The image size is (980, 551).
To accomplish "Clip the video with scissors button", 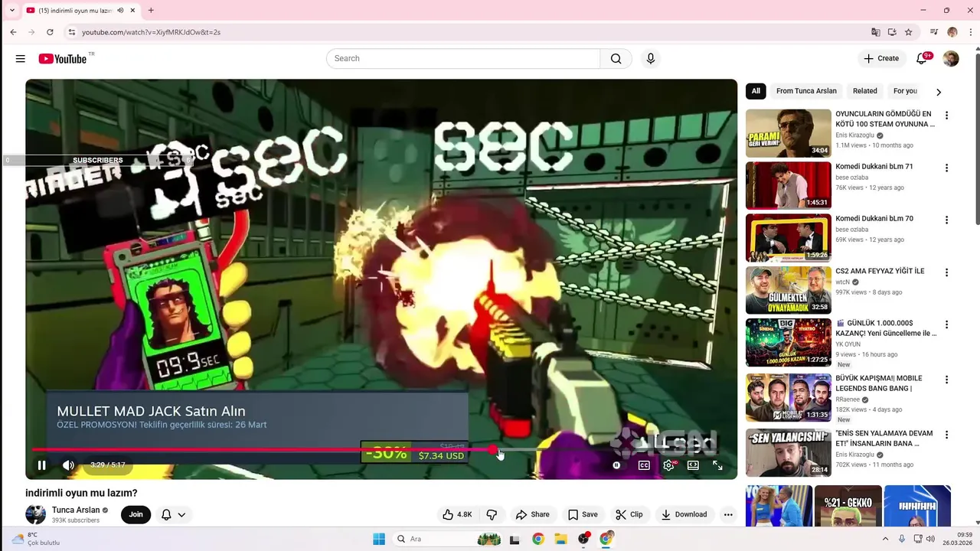I will 629,515.
